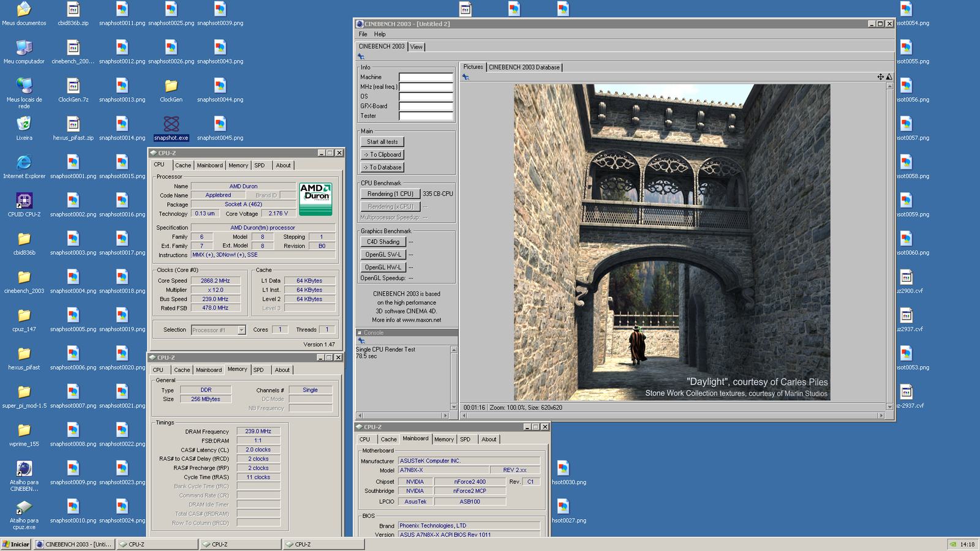Click the Console panel collapse icon
Screen dimensions: 980x551
coord(360,333)
